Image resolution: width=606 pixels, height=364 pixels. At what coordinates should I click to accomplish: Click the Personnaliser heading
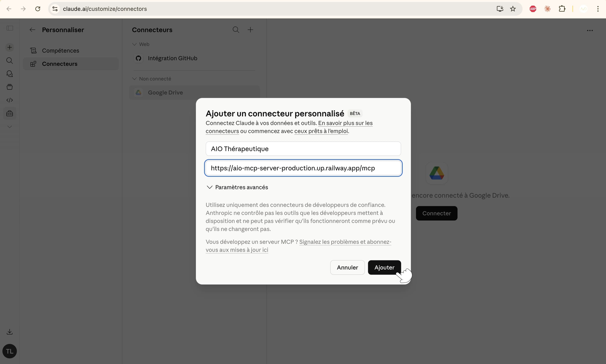coord(63,30)
